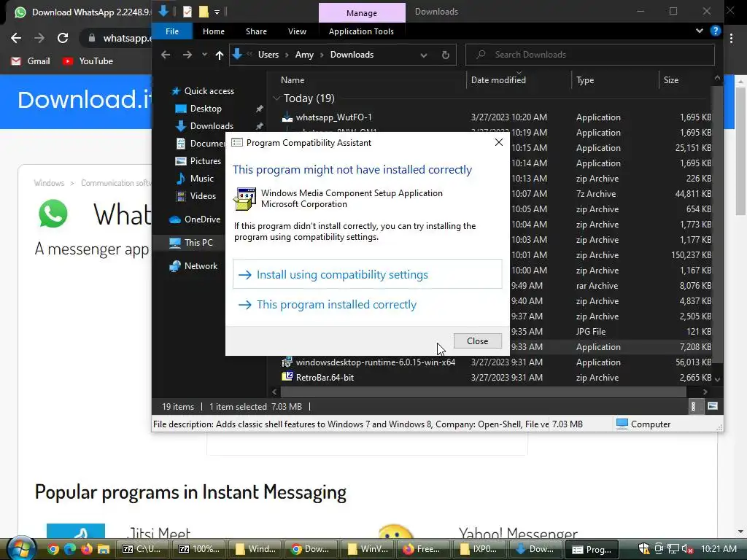Screen dimensions: 747x560
Task: Select the whatsapp_WutFO-1 file
Action: [333, 117]
